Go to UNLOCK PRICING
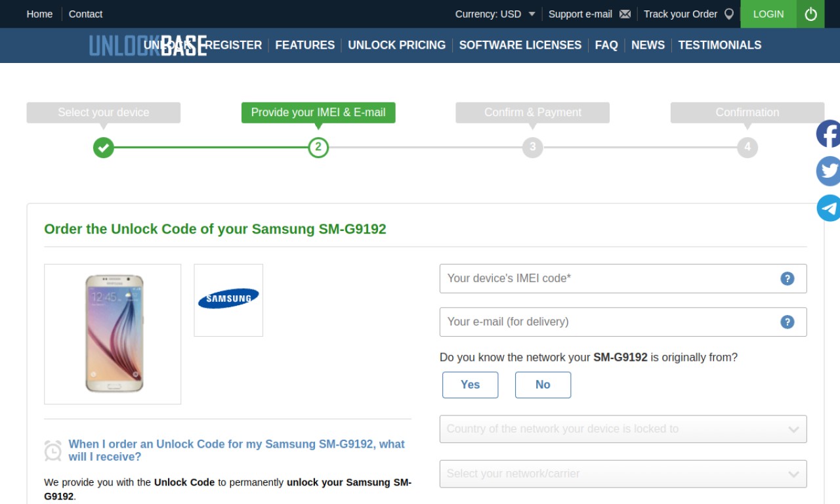The image size is (840, 504). (x=397, y=45)
